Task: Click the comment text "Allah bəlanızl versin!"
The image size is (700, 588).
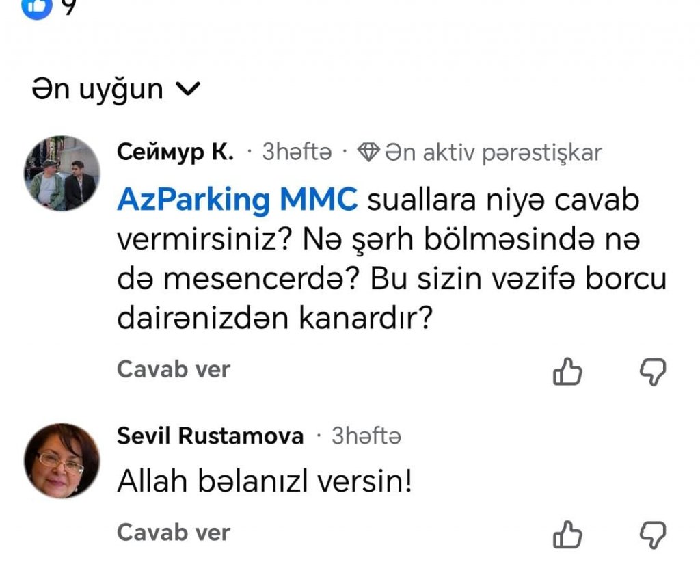Action: click(265, 483)
